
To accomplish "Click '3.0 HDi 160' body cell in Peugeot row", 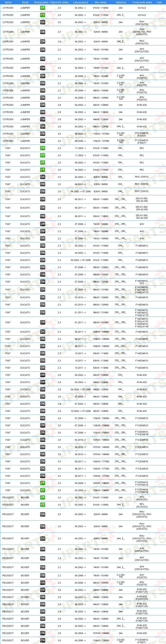I will (x=120, y=641).
